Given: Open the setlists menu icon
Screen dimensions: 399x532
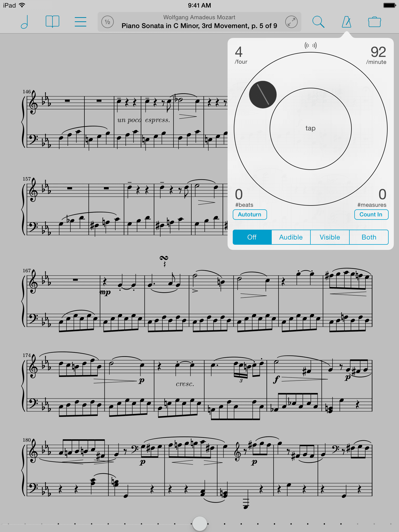Looking at the screenshot, I should click(x=81, y=22).
